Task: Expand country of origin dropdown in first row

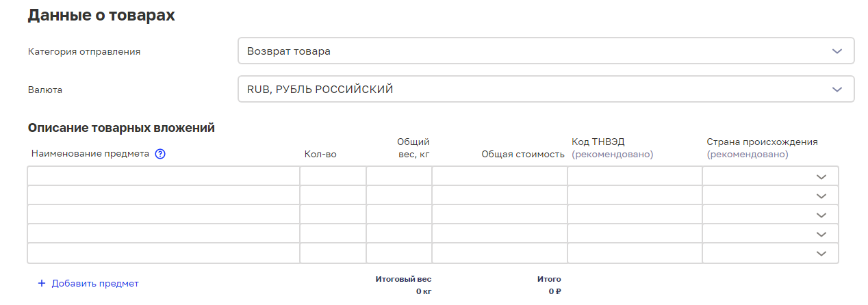Action: click(770, 176)
